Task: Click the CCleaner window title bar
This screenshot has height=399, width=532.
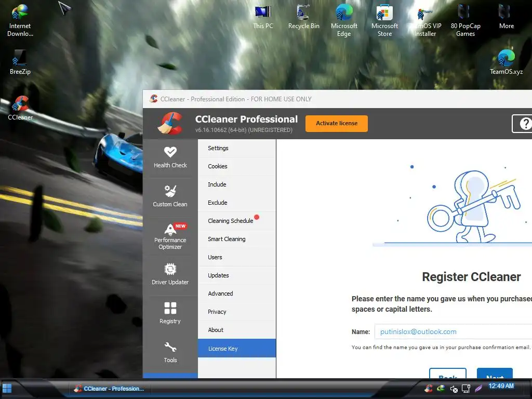Action: pyautogui.click(x=337, y=99)
